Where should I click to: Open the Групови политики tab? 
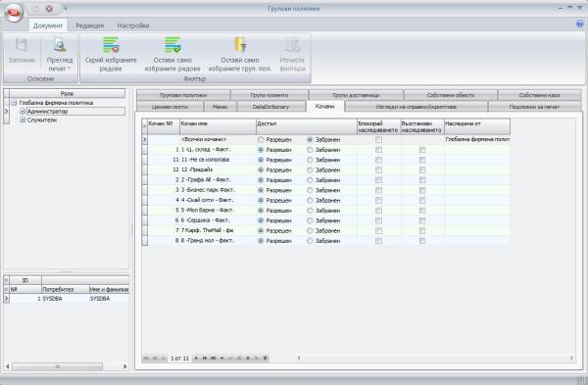tap(183, 95)
